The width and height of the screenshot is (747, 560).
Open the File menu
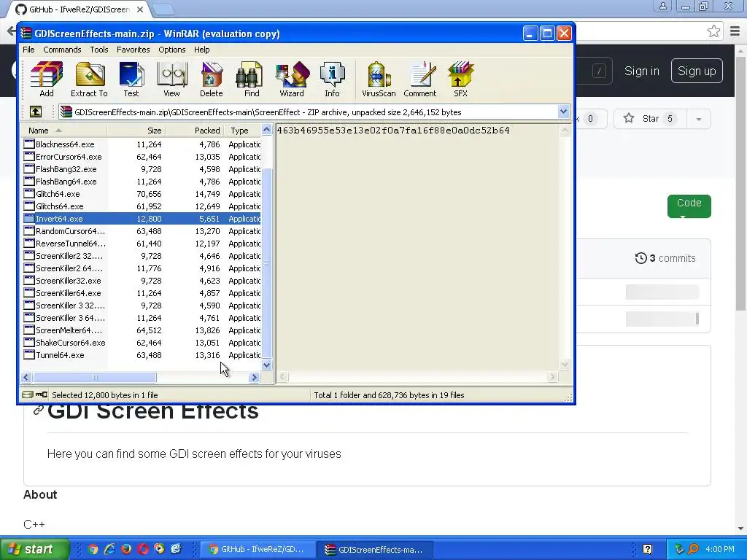click(x=28, y=50)
